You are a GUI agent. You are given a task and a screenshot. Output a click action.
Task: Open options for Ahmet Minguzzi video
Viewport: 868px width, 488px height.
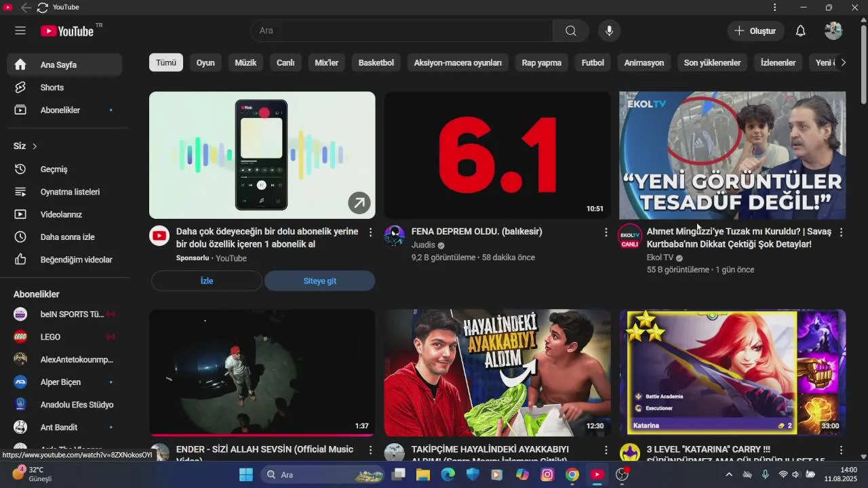click(x=841, y=232)
